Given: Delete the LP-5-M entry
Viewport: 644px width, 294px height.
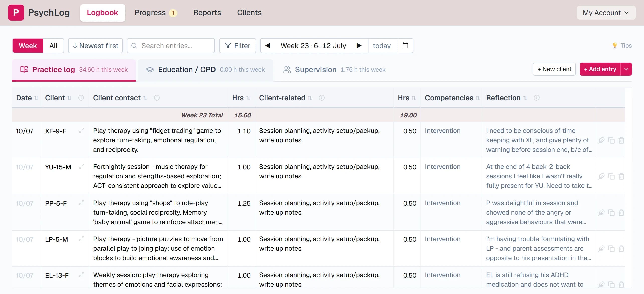Looking at the screenshot, I should [621, 249].
